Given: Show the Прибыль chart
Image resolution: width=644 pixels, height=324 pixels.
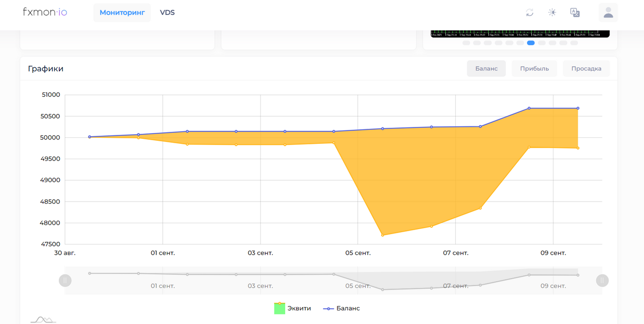Looking at the screenshot, I should (534, 68).
